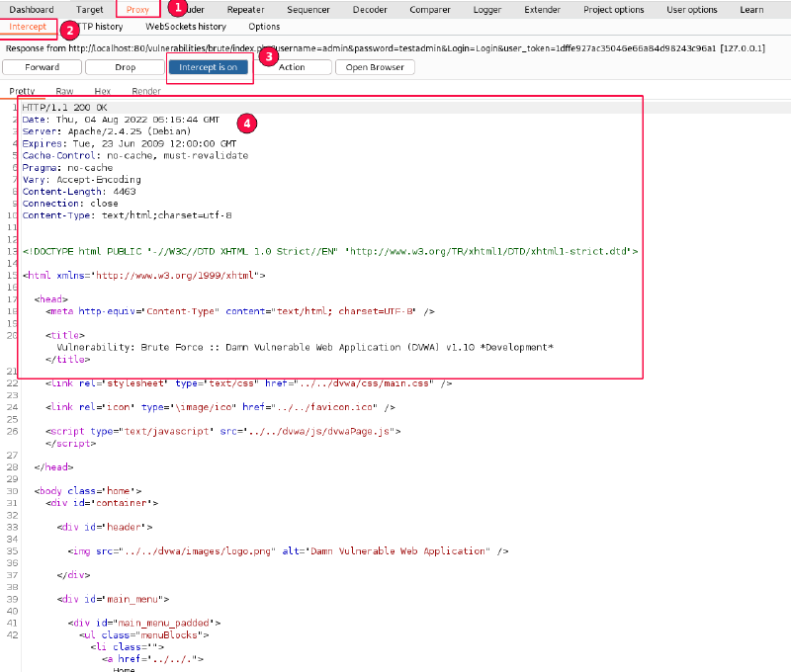The image size is (791, 672).
Task: Open the Project options tab
Action: (x=613, y=10)
